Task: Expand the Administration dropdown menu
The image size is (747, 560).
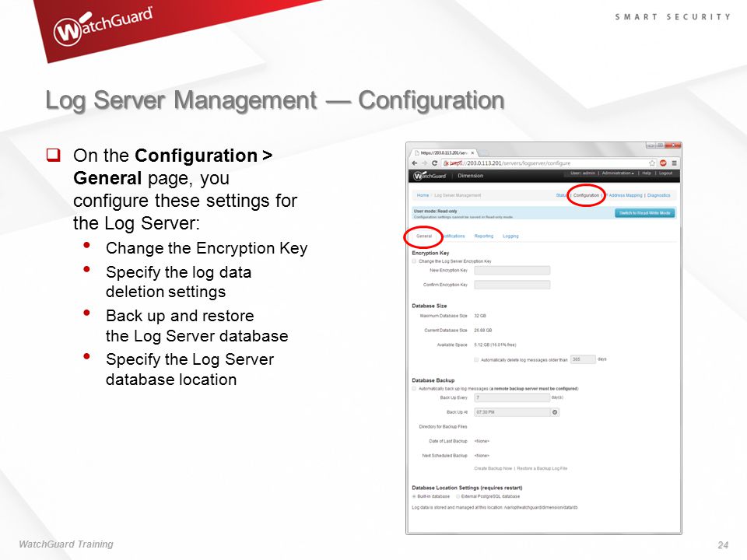Action: [x=618, y=173]
